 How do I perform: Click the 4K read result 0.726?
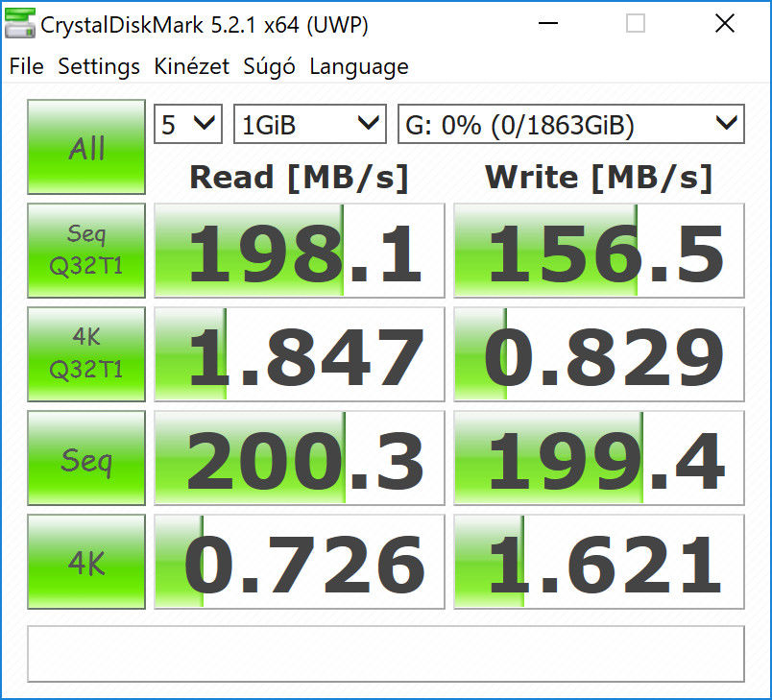coord(300,562)
